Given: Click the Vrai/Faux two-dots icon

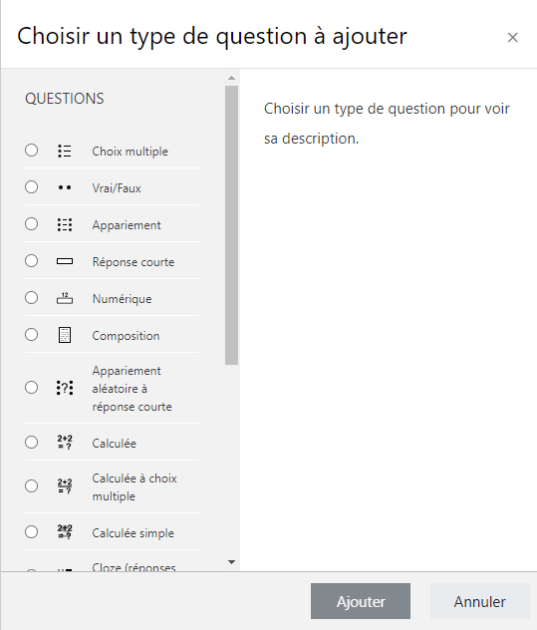Looking at the screenshot, I should click(x=65, y=188).
